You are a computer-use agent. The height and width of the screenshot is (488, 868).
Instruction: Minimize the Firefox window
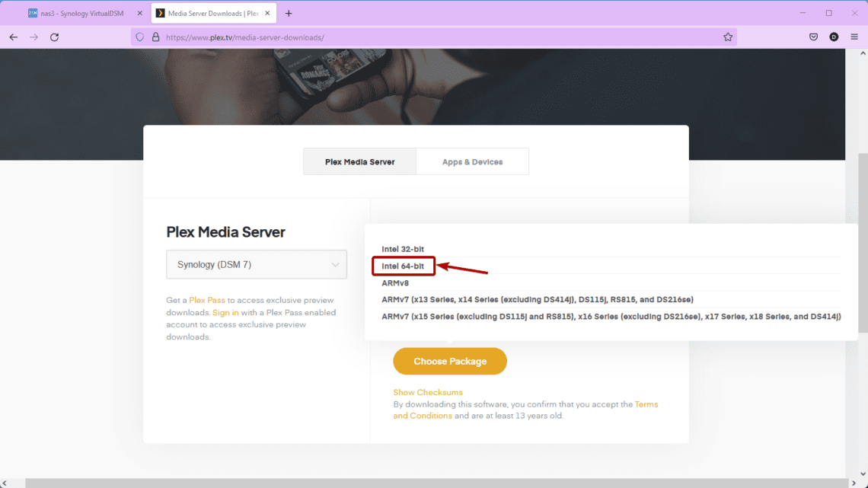pyautogui.click(x=803, y=13)
